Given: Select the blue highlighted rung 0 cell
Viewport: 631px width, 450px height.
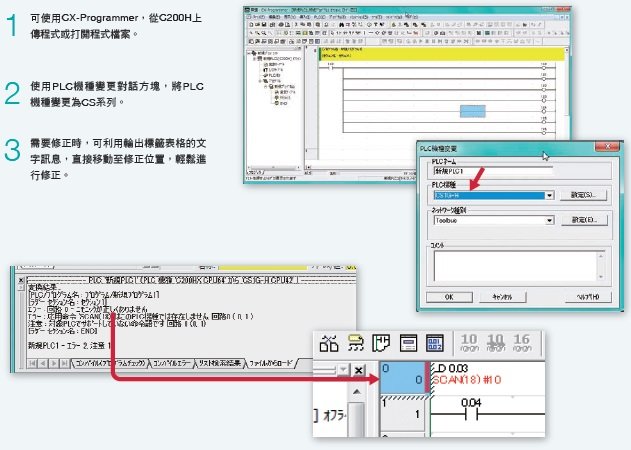Looking at the screenshot, I should click(x=403, y=377).
